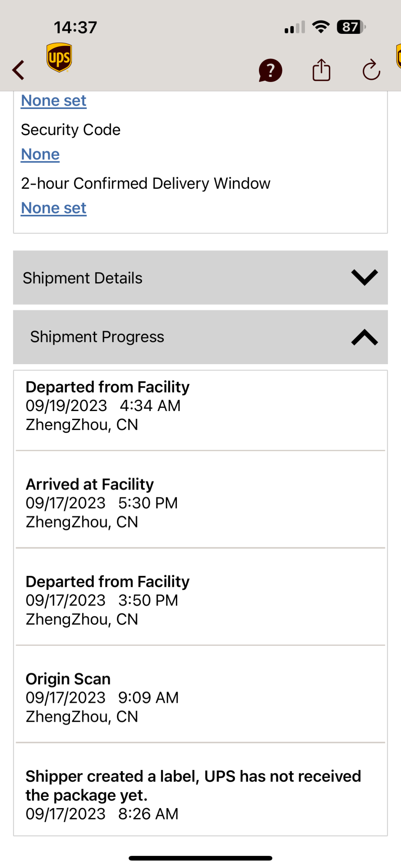Tap the battery indicator in status bar
The height and width of the screenshot is (868, 401).
click(x=351, y=27)
